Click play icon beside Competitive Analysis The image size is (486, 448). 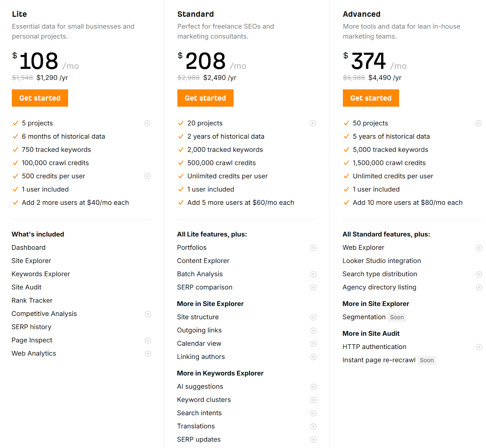[148, 314]
